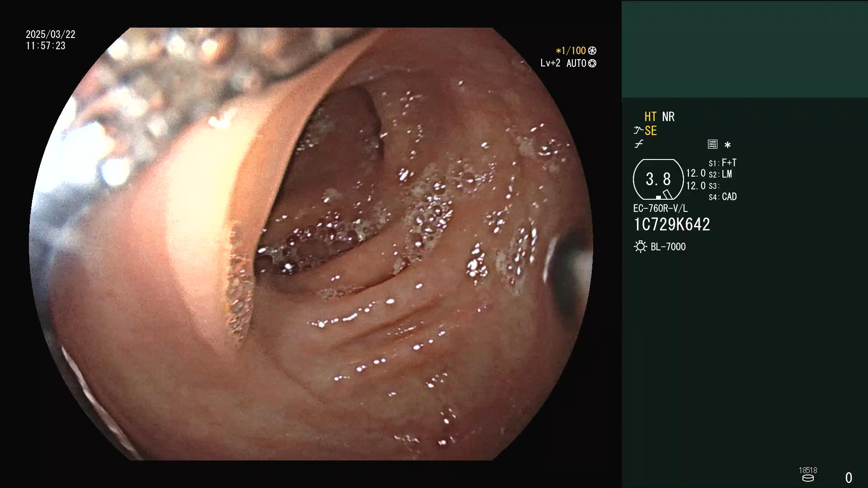The width and height of the screenshot is (868, 488).
Task: Click the asterisk indicator next to settings icon
Action: [727, 145]
